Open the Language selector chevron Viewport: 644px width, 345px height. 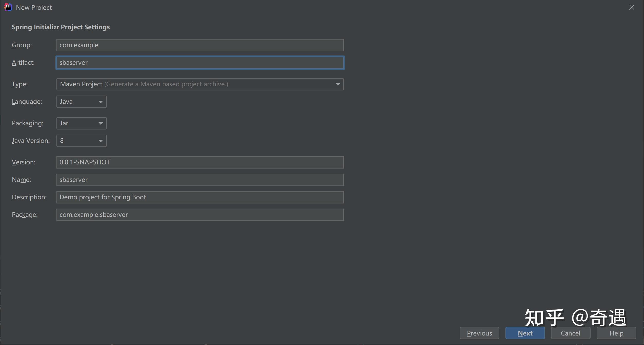[x=100, y=102]
